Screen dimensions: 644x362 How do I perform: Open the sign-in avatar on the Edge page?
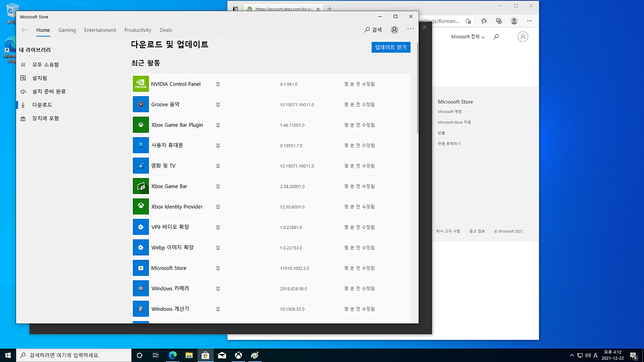pyautogui.click(x=523, y=37)
